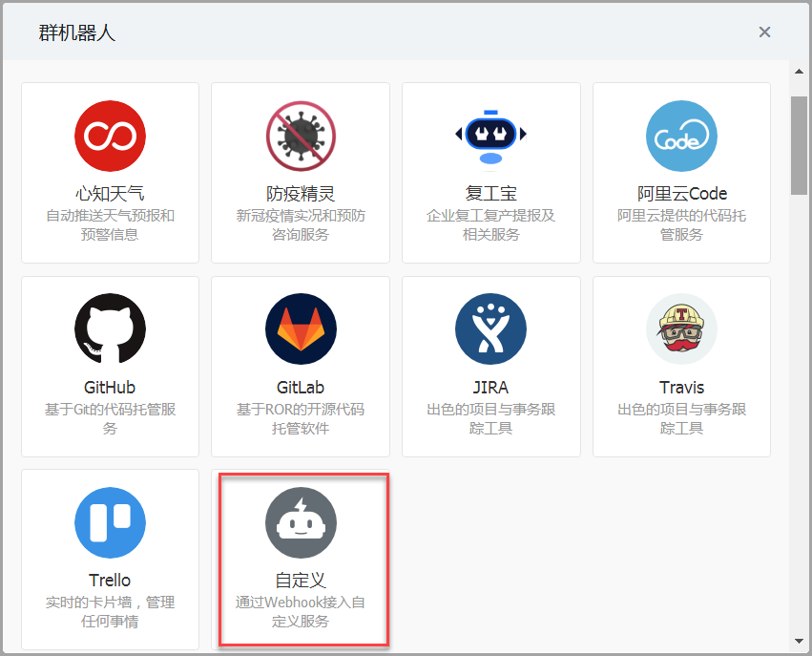Click the GitHub robot name
This screenshot has height=656, width=812.
pos(110,387)
